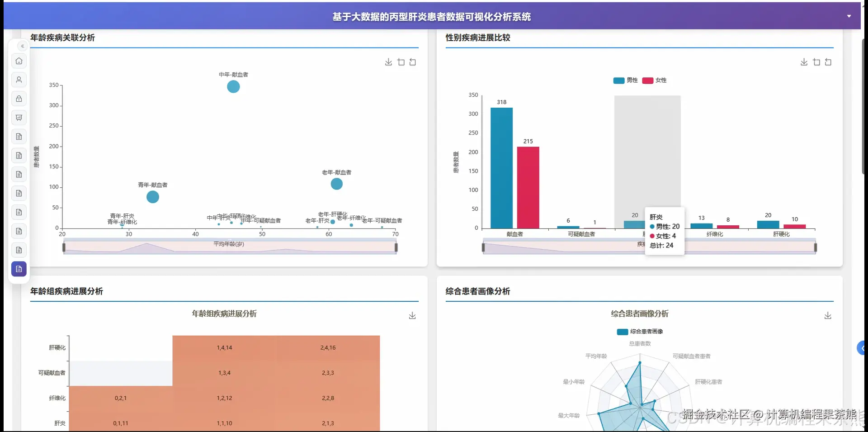
Task: Collapse the sidebar with the double-chevron button
Action: (22, 46)
